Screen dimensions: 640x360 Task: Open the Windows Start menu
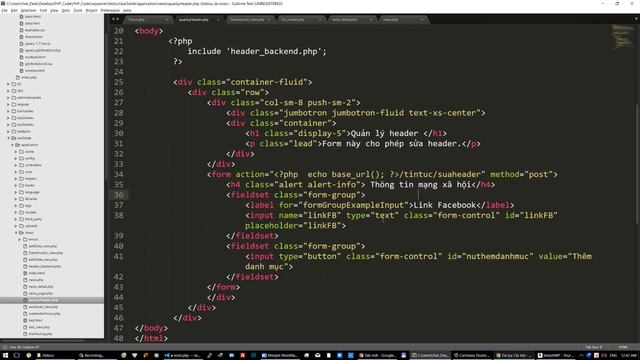point(5,356)
